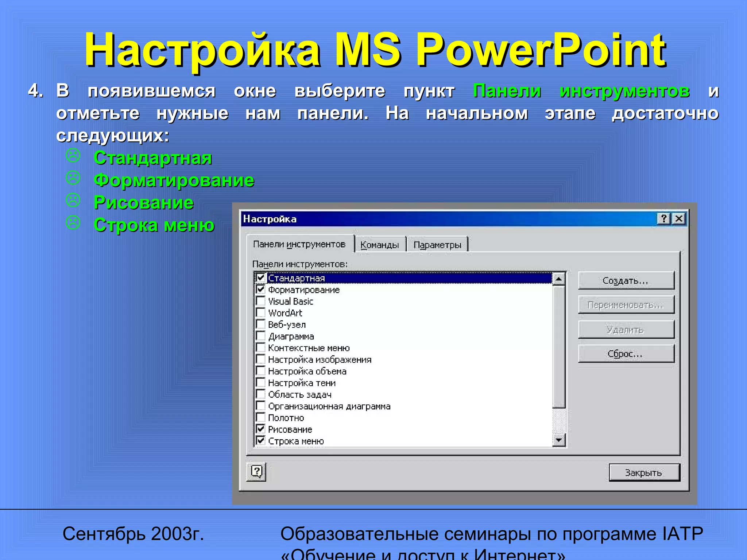Click the Закрыть button
This screenshot has height=560, width=747.
pyautogui.click(x=644, y=472)
